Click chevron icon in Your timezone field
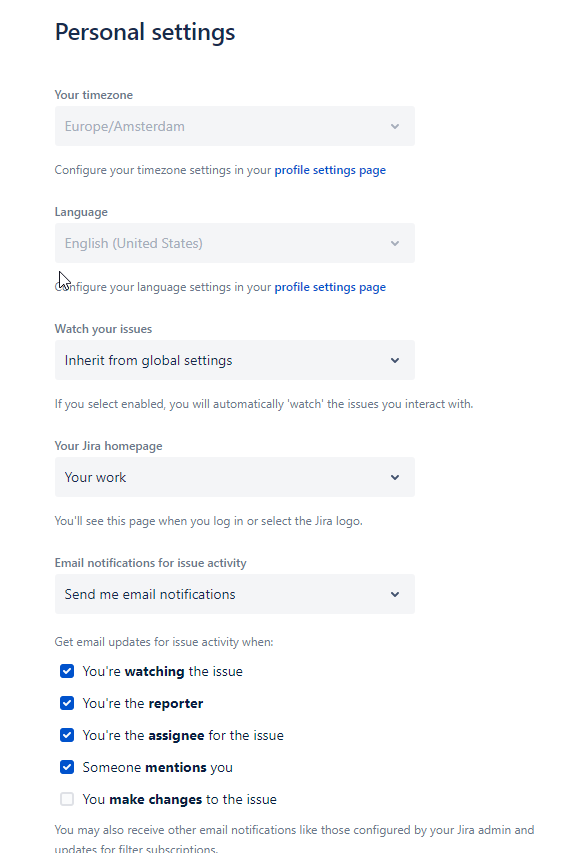 (x=395, y=126)
